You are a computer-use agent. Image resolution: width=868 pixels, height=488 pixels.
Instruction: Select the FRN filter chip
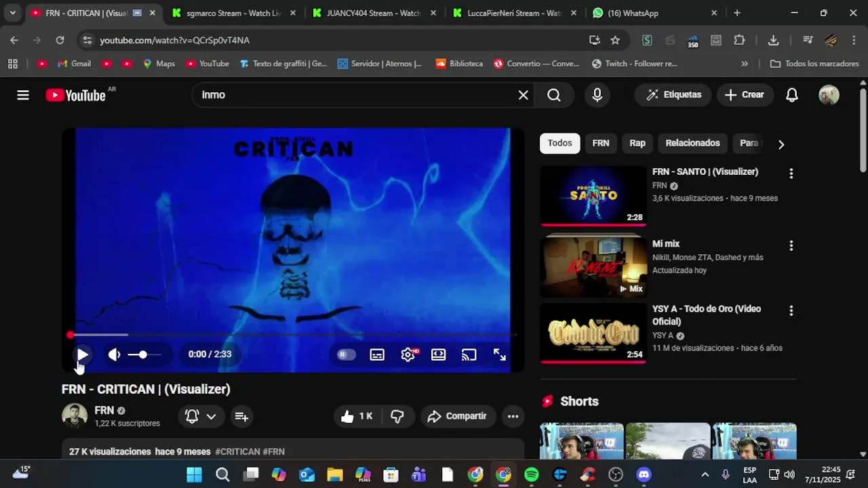601,143
